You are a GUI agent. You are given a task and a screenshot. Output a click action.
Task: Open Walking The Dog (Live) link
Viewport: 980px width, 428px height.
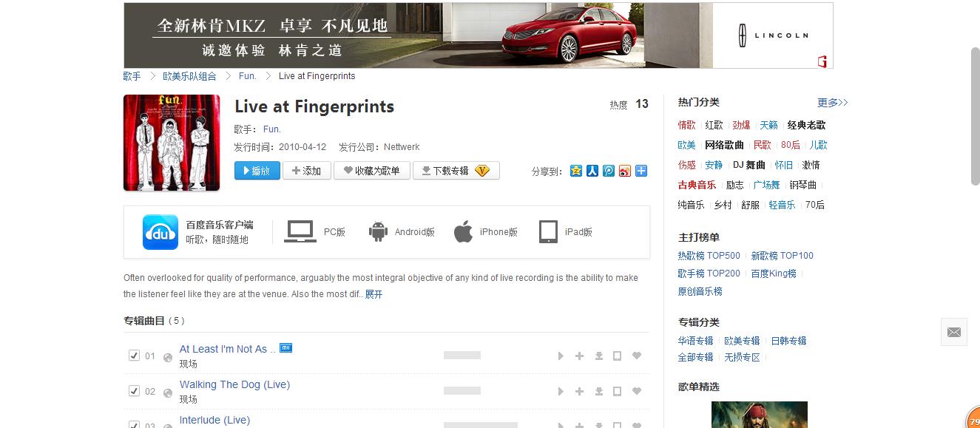tap(234, 384)
